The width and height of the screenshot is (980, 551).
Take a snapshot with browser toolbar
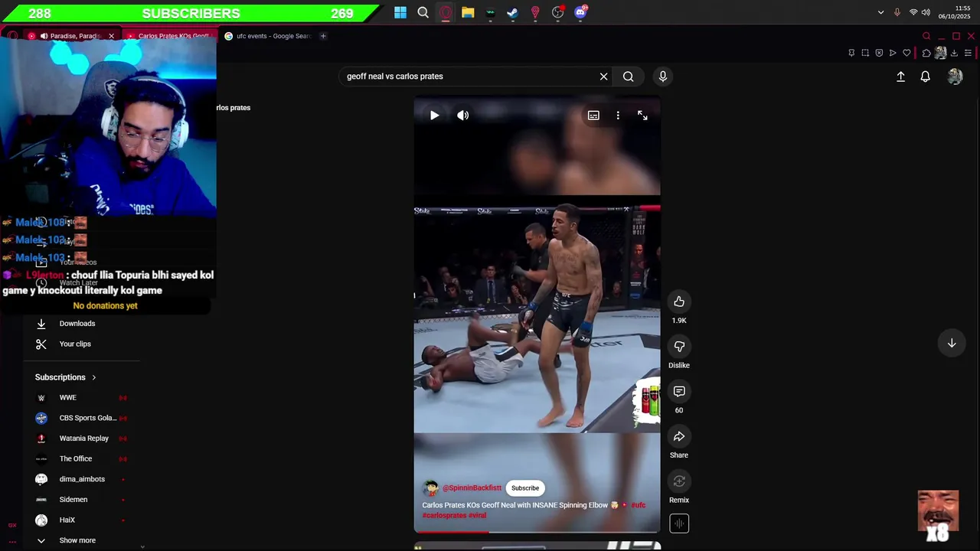click(865, 53)
